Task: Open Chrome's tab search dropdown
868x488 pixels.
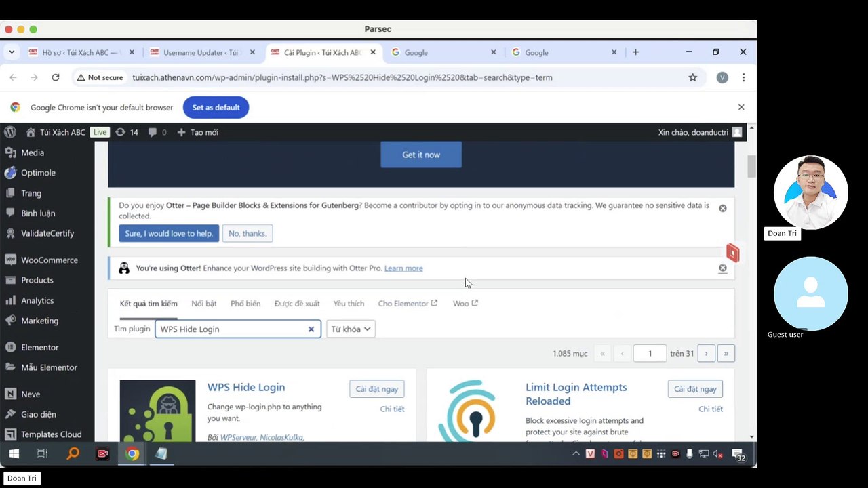Action: 12,52
